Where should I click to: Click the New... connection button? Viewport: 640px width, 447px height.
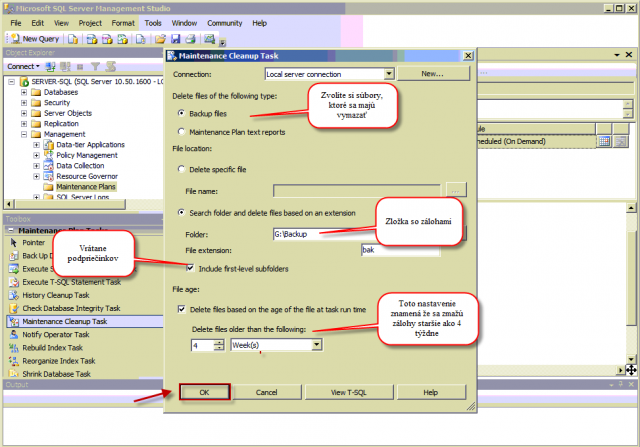pyautogui.click(x=433, y=74)
